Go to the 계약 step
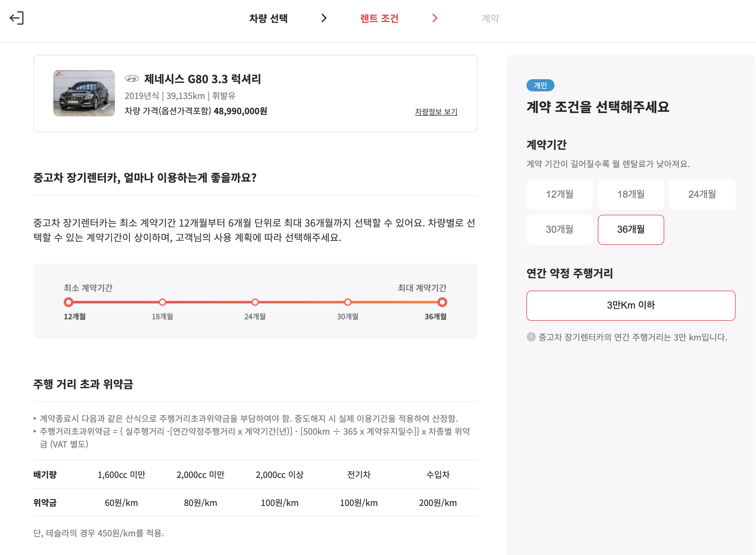756x555 pixels. 490,18
